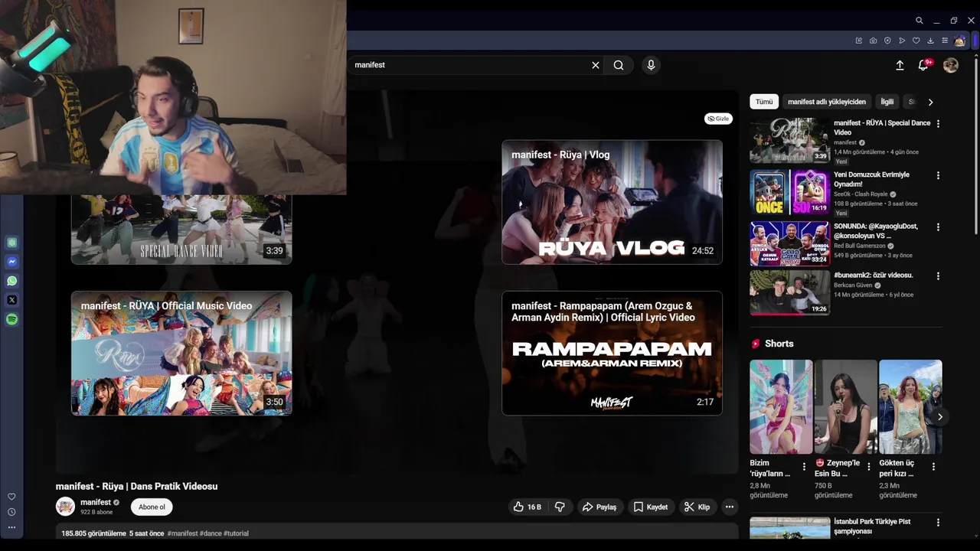Screen dimensions: 980x551
Task: Click the #manifest hashtag in description
Action: [x=182, y=533]
